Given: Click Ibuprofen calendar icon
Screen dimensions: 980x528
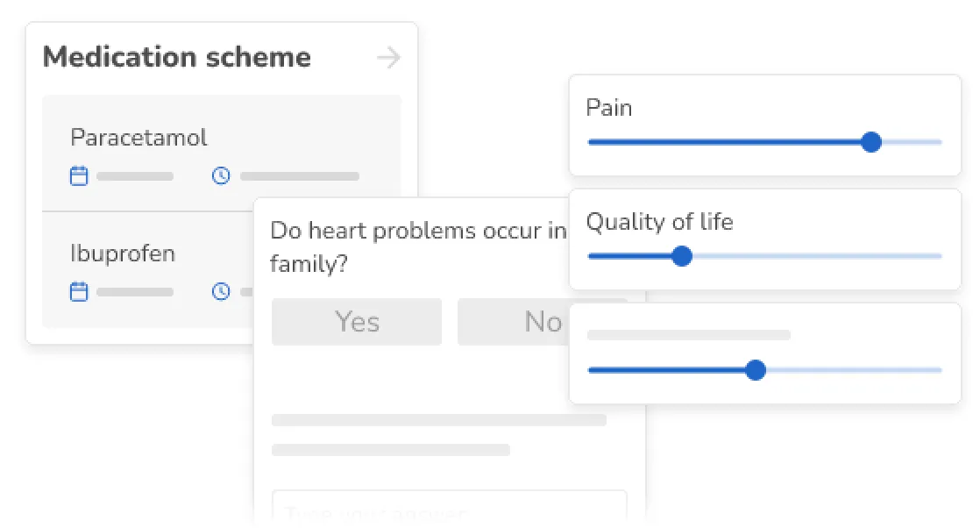Looking at the screenshot, I should 79,291.
